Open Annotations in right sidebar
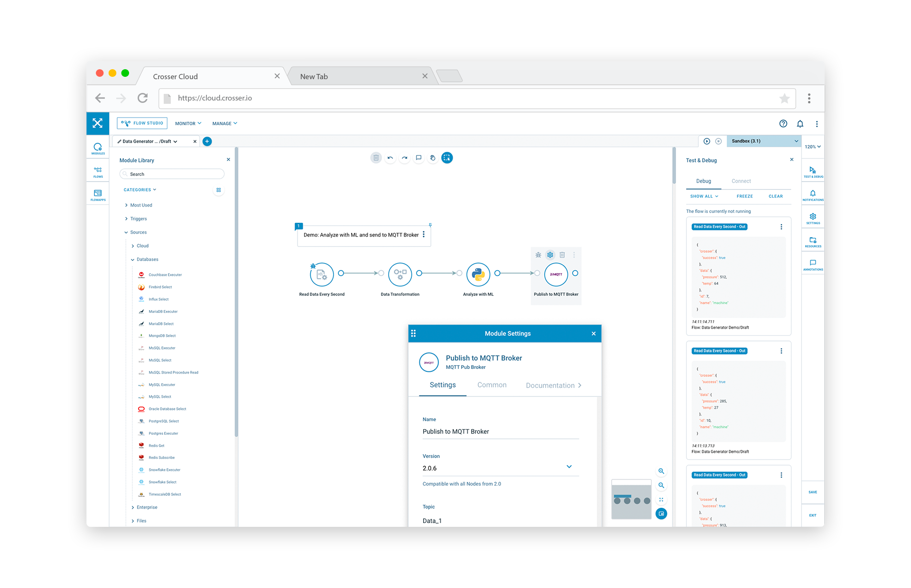Screen dimensions: 911x588 pyautogui.click(x=813, y=265)
